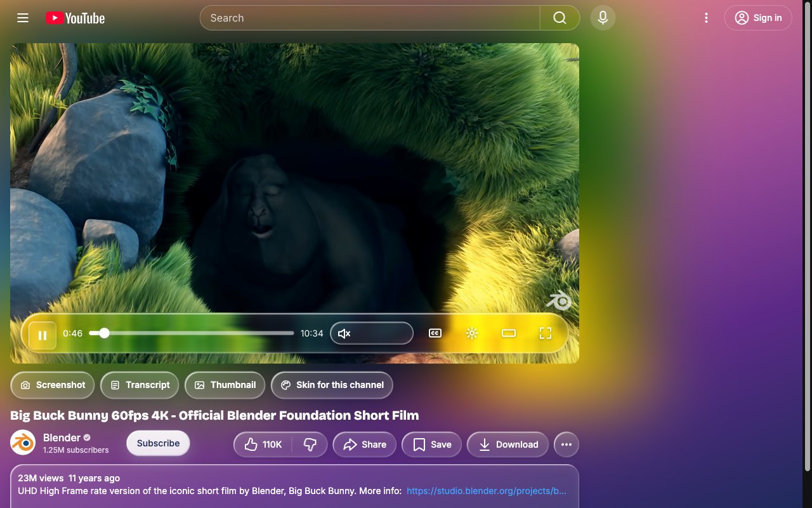Click the 10:34 duration label
Viewport: 812px width, 508px height.
312,333
